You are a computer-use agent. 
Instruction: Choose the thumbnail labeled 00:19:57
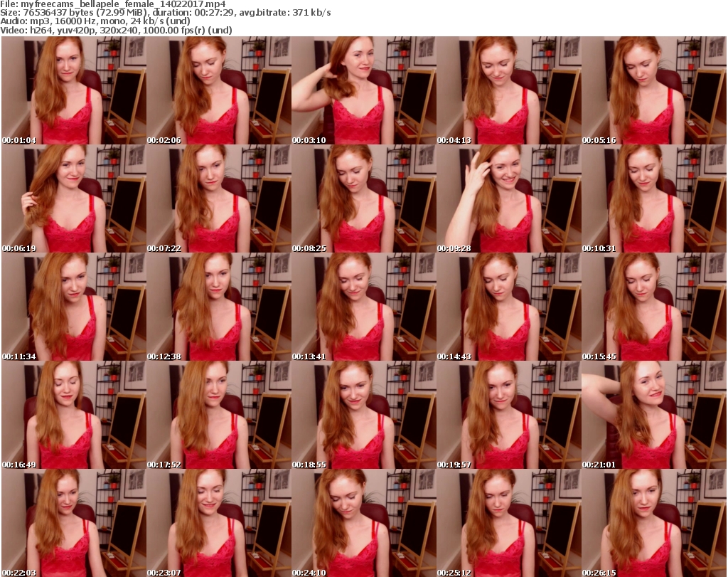pyautogui.click(x=508, y=415)
